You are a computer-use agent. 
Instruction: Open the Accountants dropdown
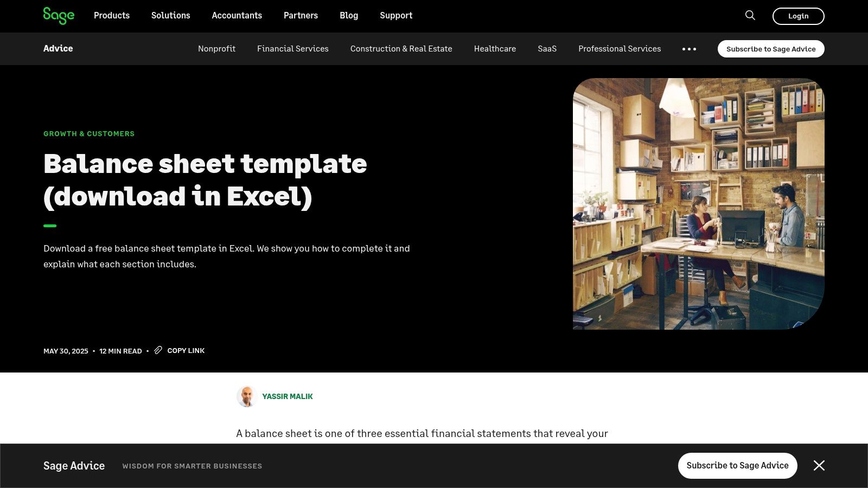click(237, 16)
